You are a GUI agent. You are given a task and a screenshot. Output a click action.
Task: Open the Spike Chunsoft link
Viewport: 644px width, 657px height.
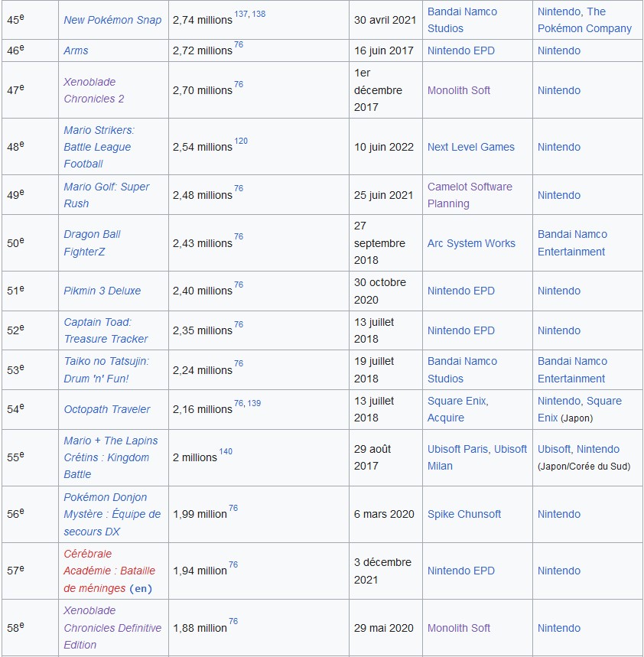pos(464,514)
